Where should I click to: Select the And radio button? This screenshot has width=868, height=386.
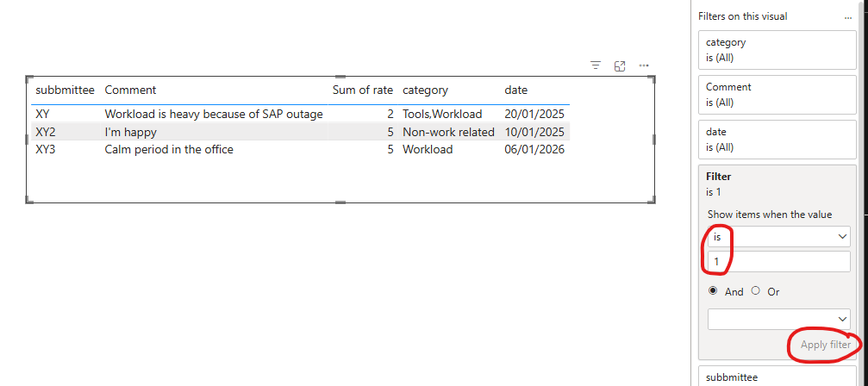(713, 291)
